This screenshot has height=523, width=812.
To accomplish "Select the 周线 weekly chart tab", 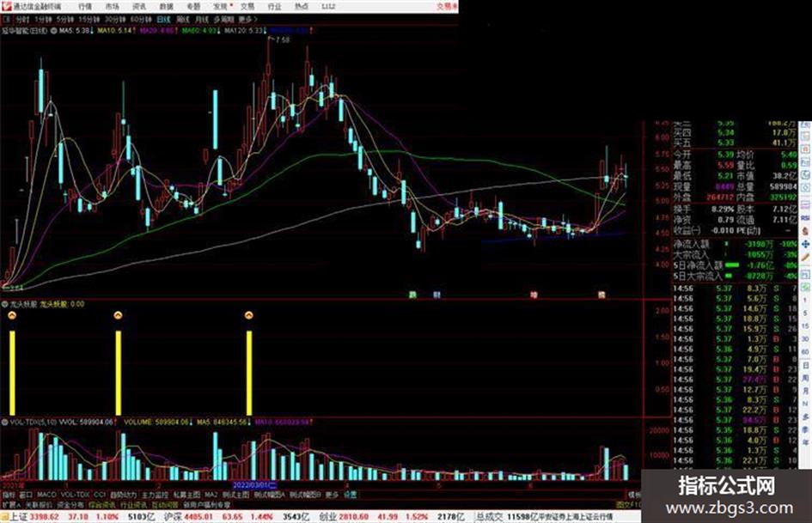I will tap(183, 20).
